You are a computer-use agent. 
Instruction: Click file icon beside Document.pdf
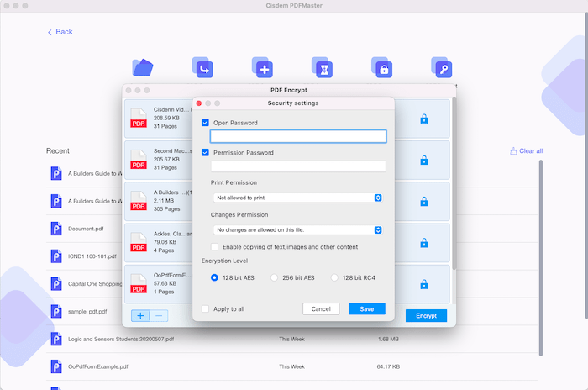tap(56, 229)
